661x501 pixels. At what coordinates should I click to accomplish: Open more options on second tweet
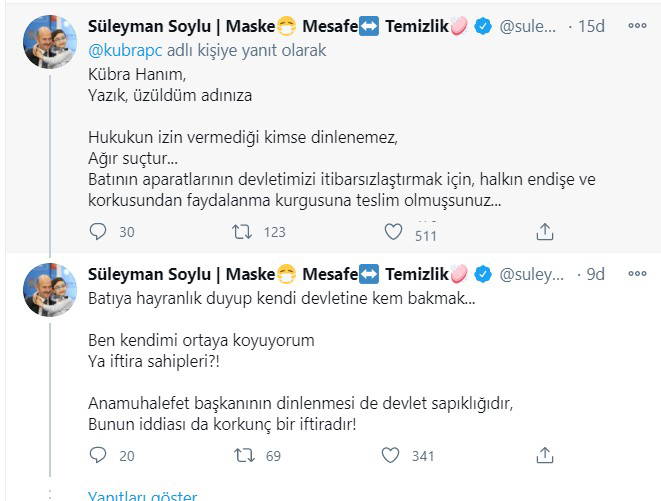coord(638,273)
